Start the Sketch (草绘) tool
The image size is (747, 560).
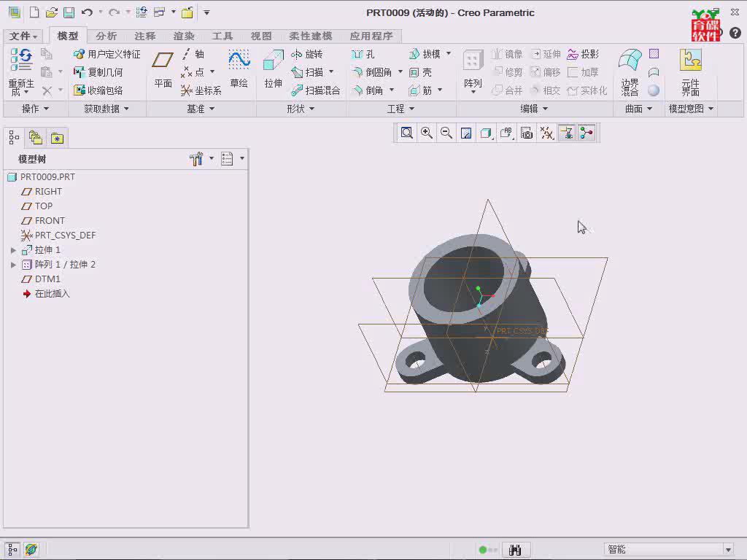click(x=239, y=69)
